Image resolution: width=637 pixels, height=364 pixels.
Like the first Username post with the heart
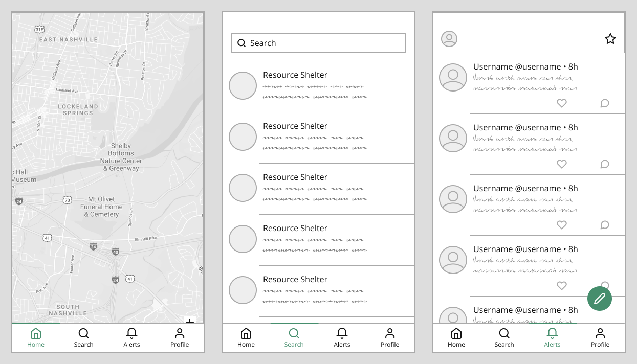tap(561, 103)
